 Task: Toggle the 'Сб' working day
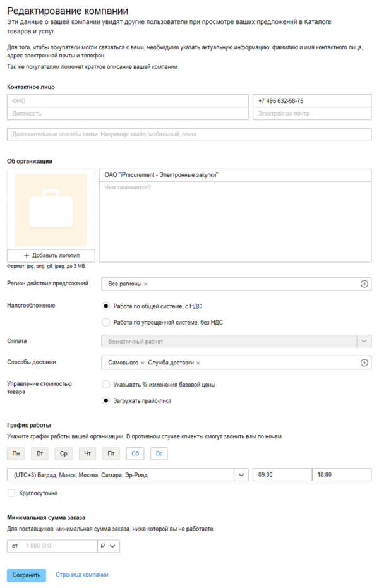click(135, 453)
